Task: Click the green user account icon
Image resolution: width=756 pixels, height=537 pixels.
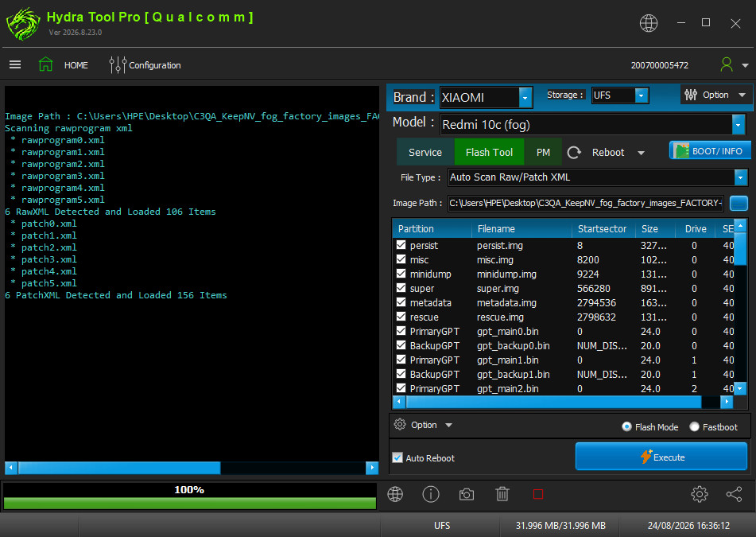Action: click(x=726, y=64)
